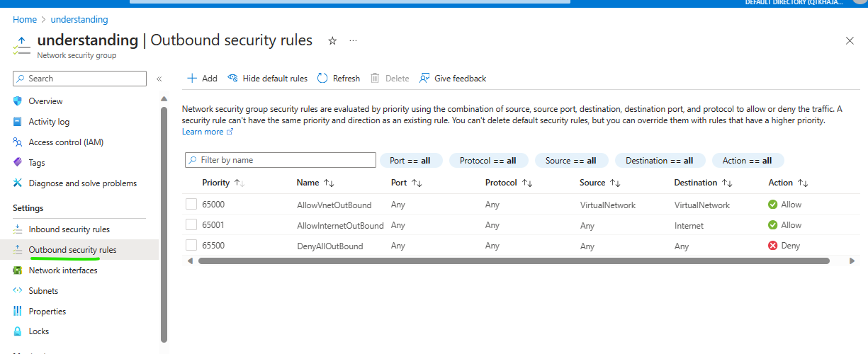The width and height of the screenshot is (868, 354).
Task: Click the Refresh circular arrow icon
Action: 322,79
